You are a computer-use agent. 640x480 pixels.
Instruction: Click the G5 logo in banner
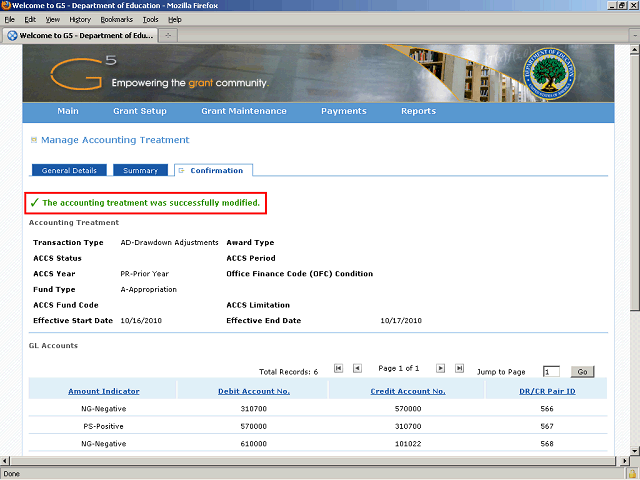(x=87, y=72)
